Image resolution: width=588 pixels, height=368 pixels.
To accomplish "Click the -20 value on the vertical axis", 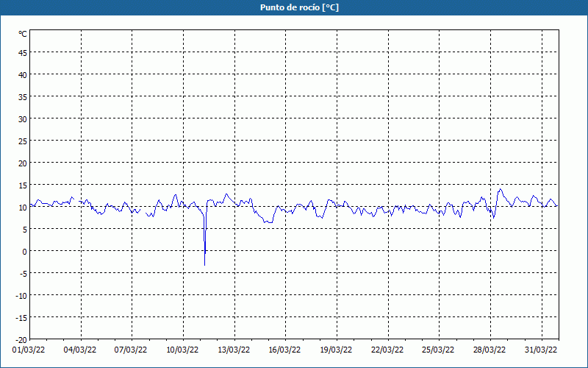I will pos(21,340).
